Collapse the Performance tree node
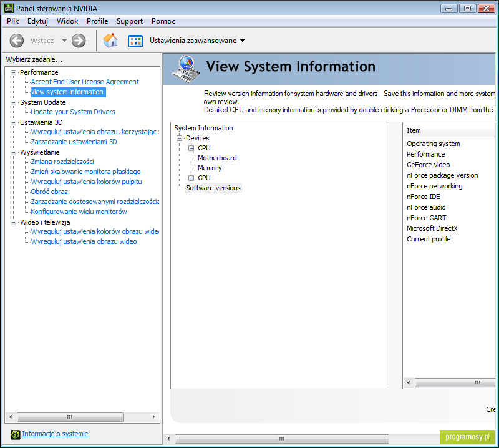499x448 pixels. click(x=13, y=72)
